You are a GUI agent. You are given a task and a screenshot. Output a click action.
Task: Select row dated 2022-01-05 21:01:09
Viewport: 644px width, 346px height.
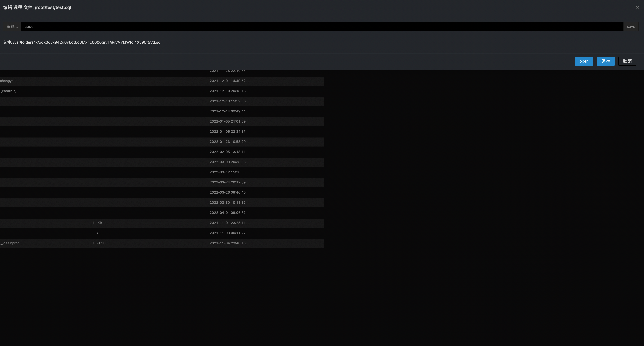coord(227,121)
